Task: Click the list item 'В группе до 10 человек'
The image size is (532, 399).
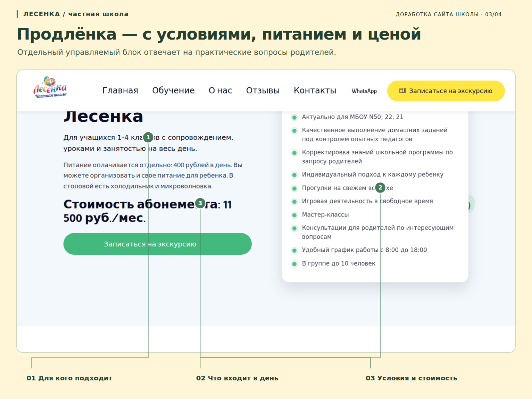Action: [333, 263]
